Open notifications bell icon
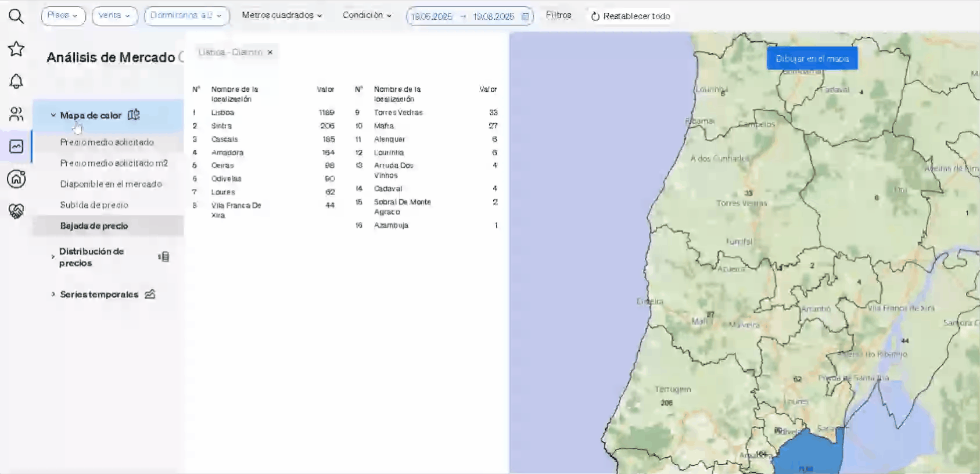 pos(16,81)
